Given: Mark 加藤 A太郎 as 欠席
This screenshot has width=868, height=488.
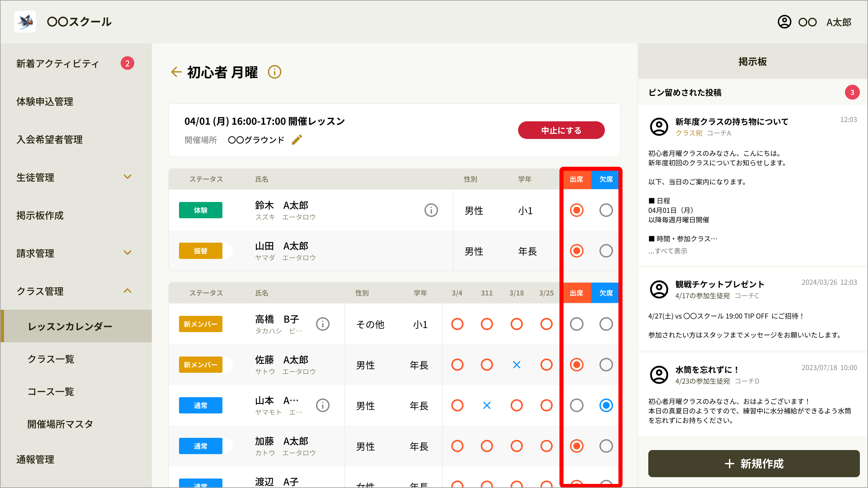Looking at the screenshot, I should point(606,446).
